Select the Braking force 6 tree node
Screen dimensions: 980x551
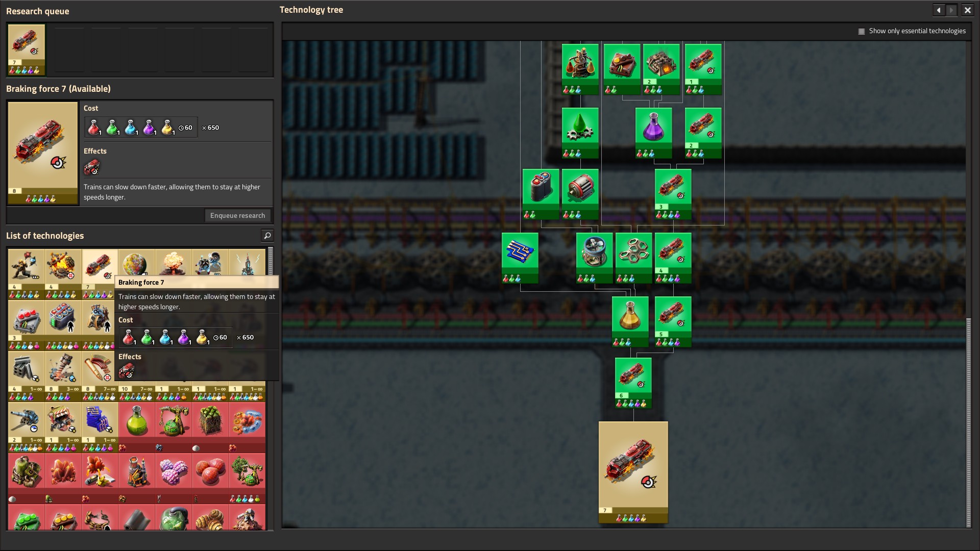coord(633,383)
